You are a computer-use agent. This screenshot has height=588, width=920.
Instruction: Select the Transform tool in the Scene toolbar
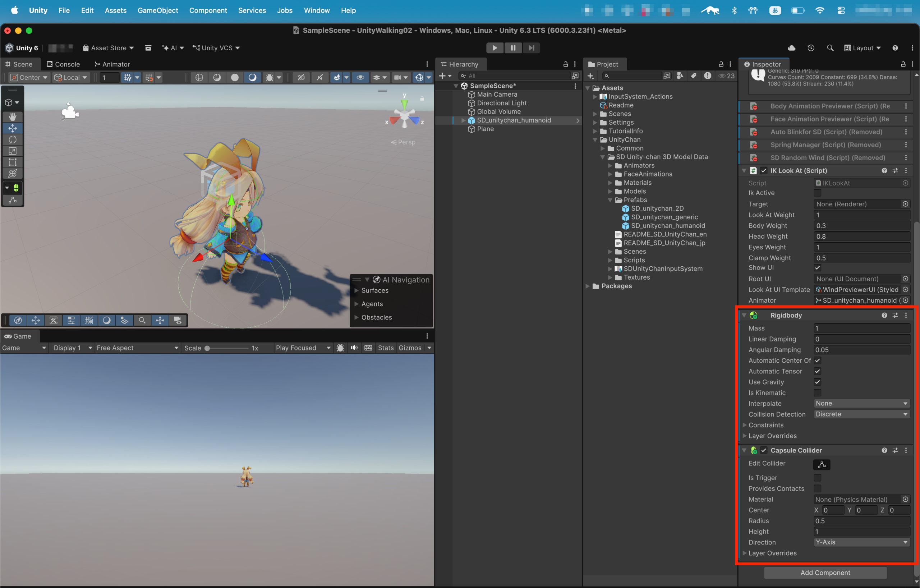point(13,174)
